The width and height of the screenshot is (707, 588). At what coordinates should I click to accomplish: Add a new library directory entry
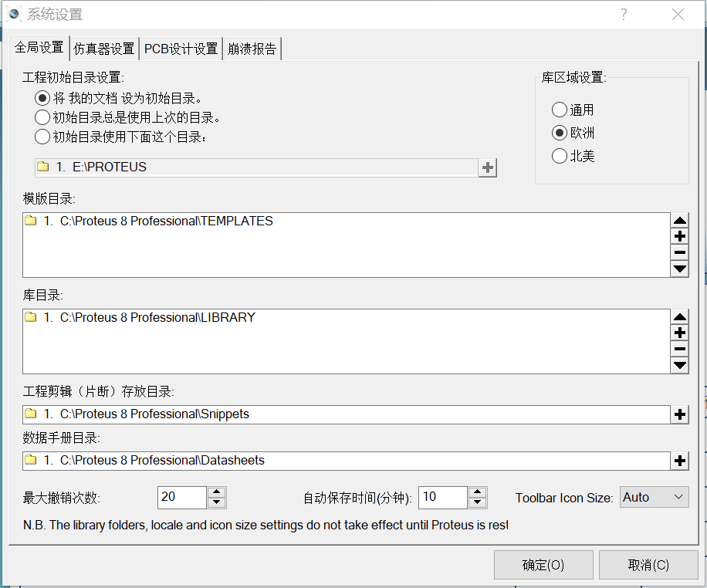(679, 333)
